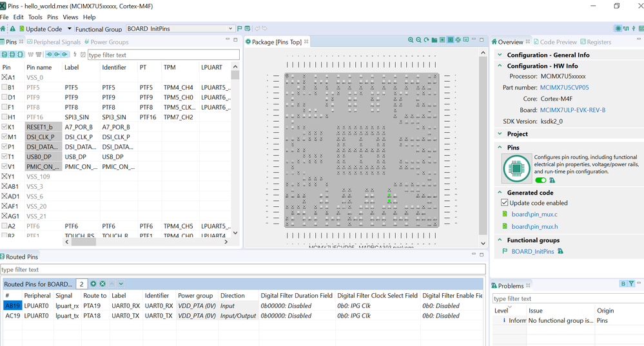
Task: Toggle the checkbox for pin A2 PTF6
Action: [4, 226]
